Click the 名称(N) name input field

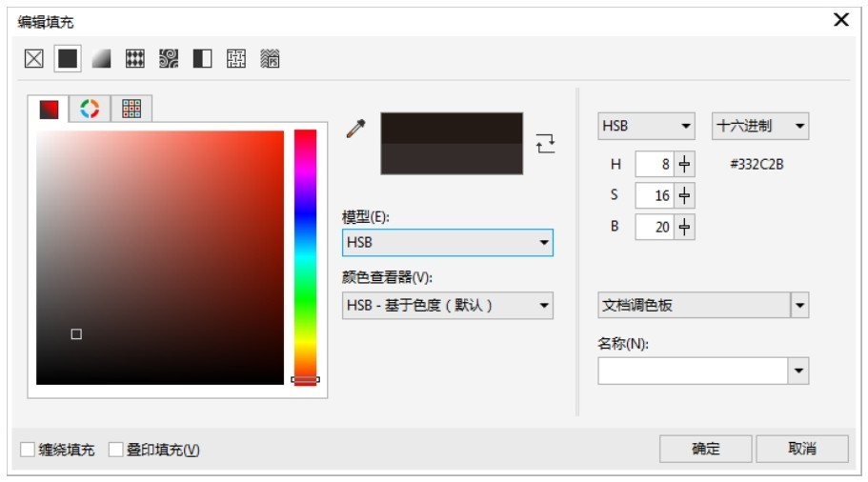693,371
